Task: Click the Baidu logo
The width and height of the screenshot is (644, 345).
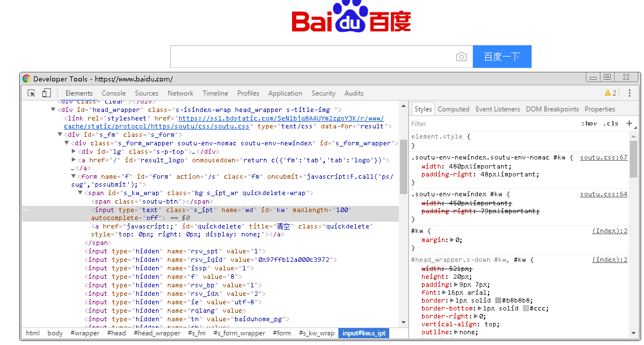Action: [351, 16]
